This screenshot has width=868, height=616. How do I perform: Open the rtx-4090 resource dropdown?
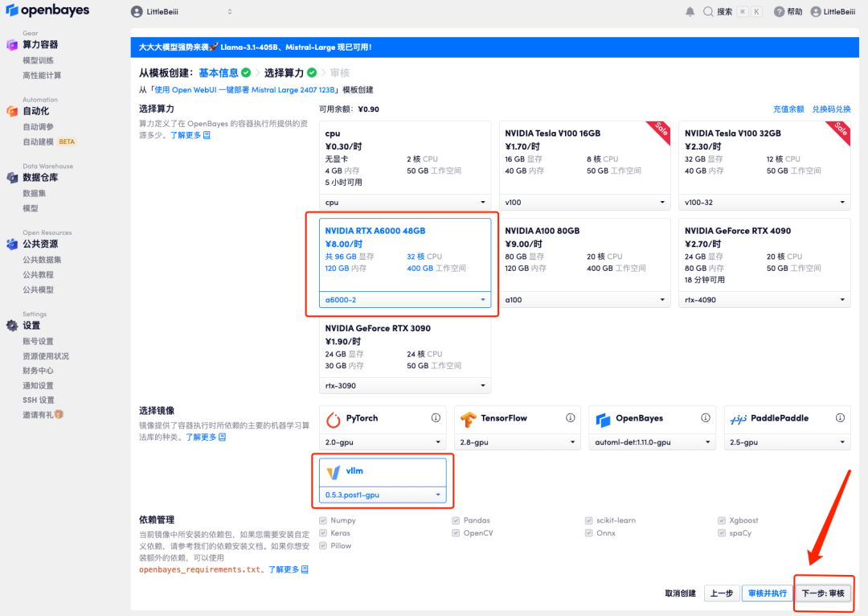[x=764, y=300]
